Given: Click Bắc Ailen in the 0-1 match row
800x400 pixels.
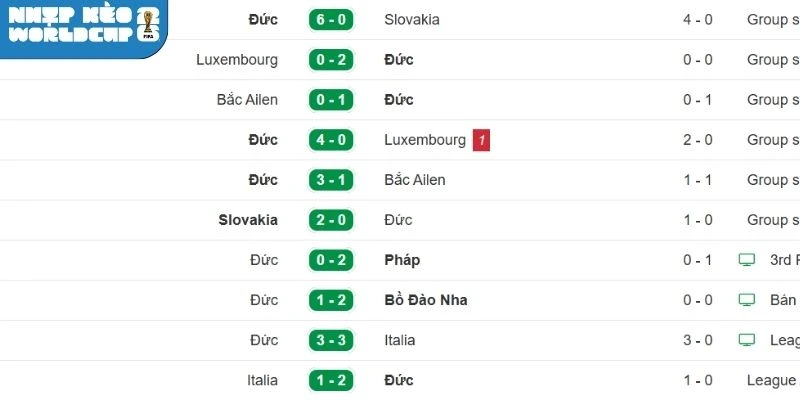Looking at the screenshot, I should [247, 100].
